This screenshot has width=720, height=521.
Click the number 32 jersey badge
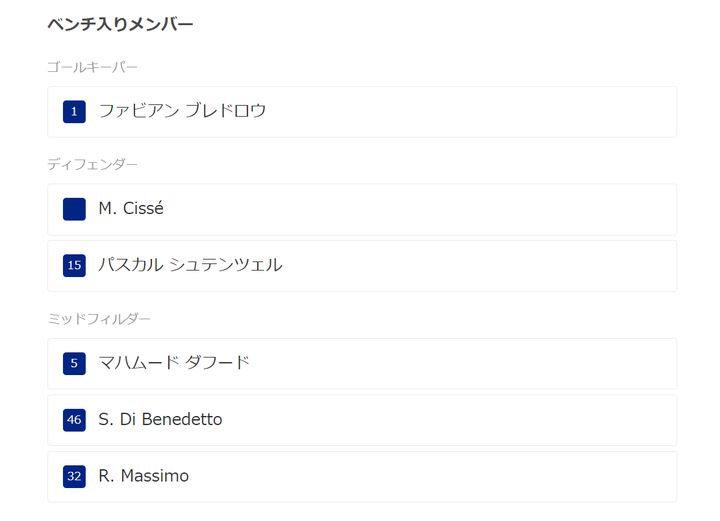(74, 476)
